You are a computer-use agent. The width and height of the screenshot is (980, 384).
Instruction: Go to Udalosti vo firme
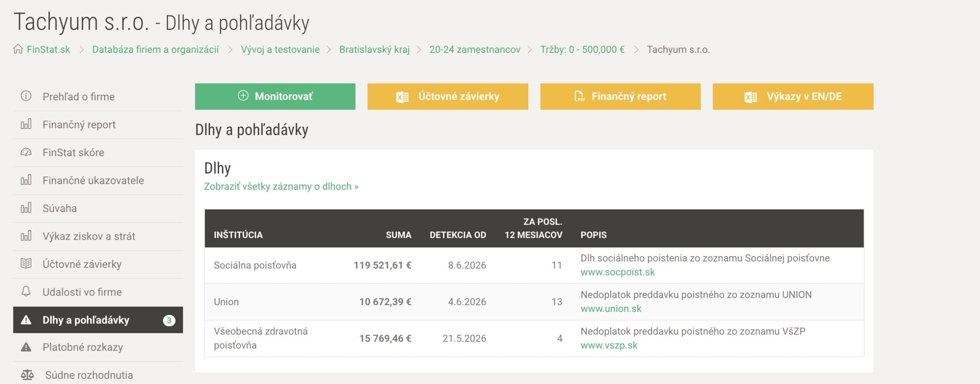[98, 292]
